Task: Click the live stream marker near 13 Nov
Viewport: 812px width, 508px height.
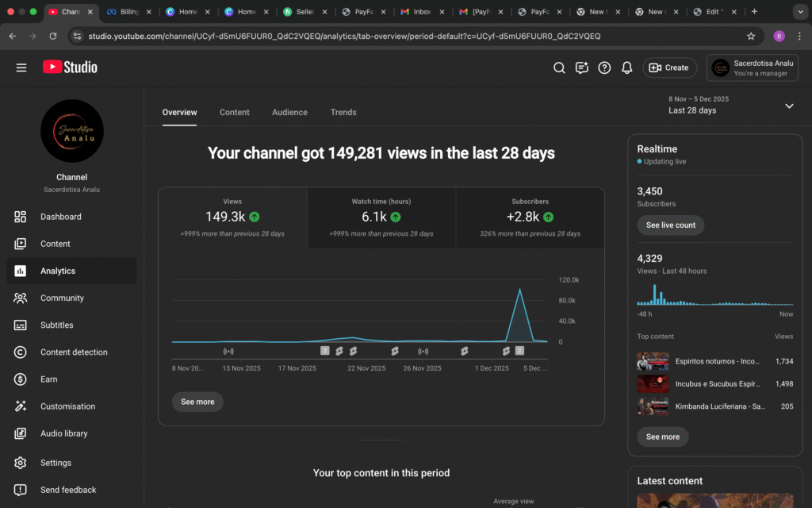Action: [228, 351]
